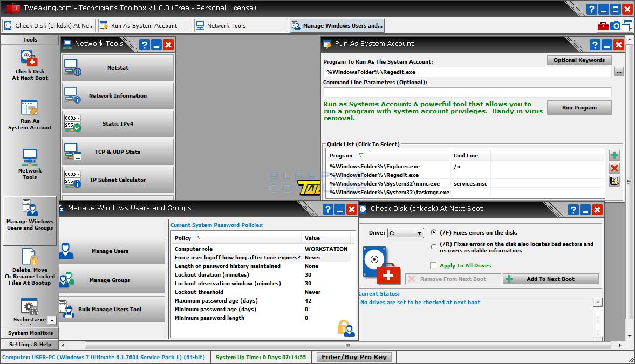Click Run Program button
Image resolution: width=635 pixels, height=364 pixels.
pos(579,107)
